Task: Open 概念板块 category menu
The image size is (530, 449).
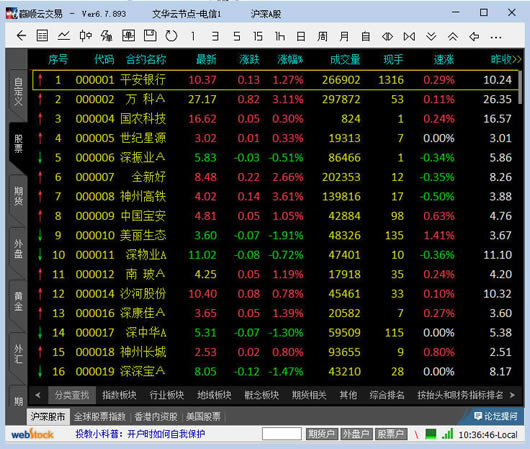Action: (x=262, y=395)
